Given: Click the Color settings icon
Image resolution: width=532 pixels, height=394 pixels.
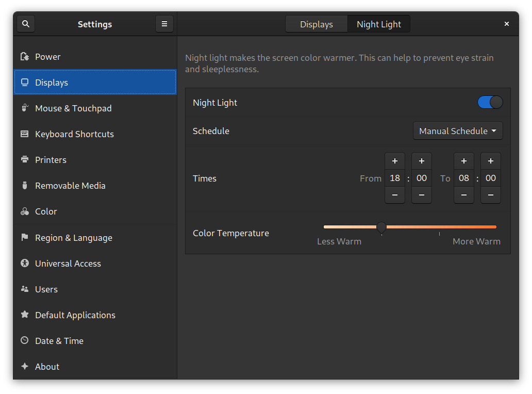Looking at the screenshot, I should click(24, 211).
